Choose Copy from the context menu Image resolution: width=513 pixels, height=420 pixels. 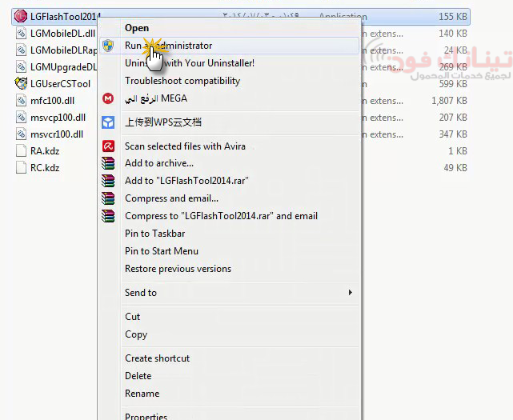(x=136, y=334)
